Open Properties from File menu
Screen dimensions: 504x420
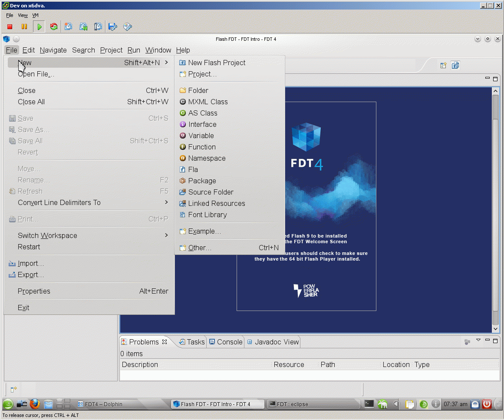(x=89, y=291)
